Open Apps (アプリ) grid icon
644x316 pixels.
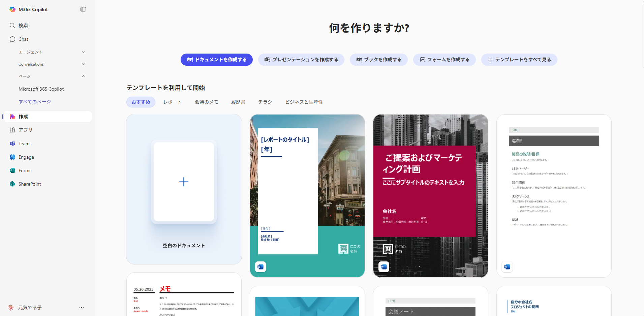pyautogui.click(x=12, y=130)
